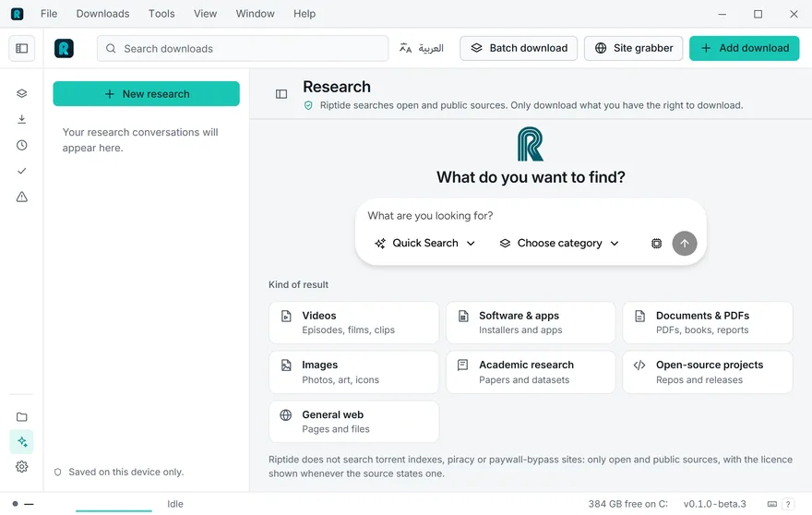The width and height of the screenshot is (812, 515).
Task: Maximize the Riptide window
Action: (758, 14)
